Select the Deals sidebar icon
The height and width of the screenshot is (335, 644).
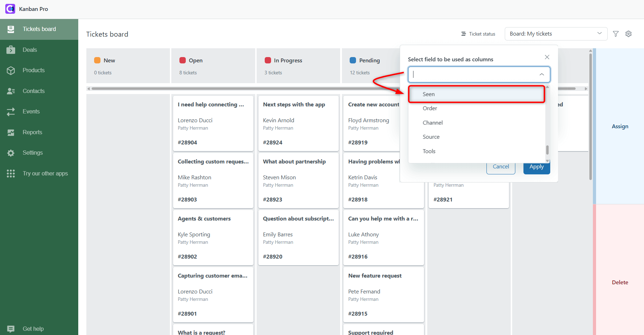(x=30, y=50)
